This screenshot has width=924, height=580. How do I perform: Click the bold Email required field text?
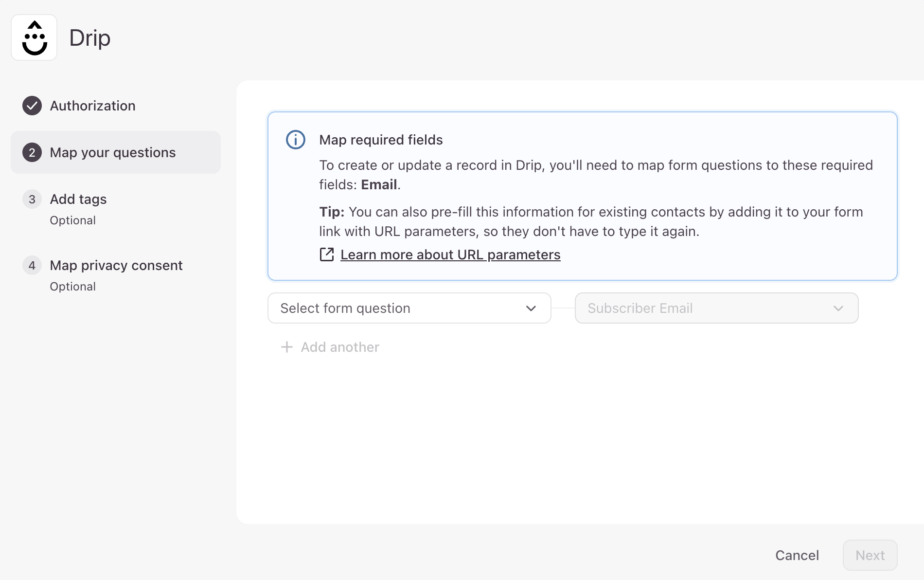[379, 185]
